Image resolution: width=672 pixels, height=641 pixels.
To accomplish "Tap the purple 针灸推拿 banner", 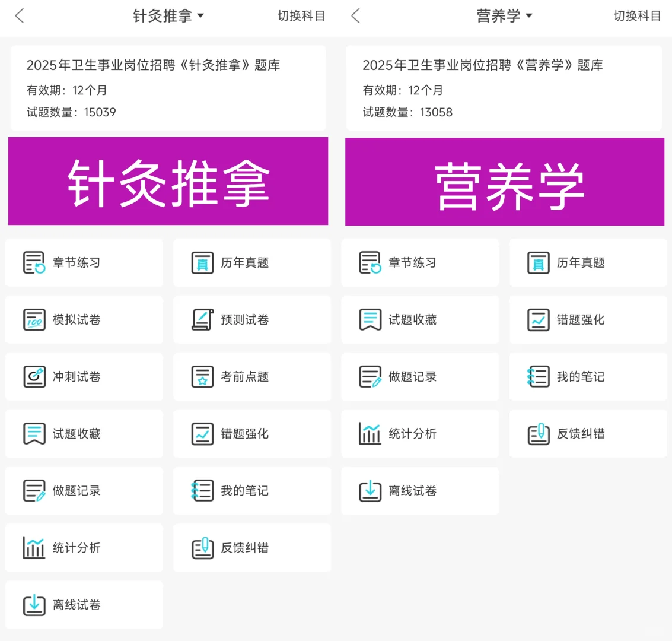I will tap(168, 181).
